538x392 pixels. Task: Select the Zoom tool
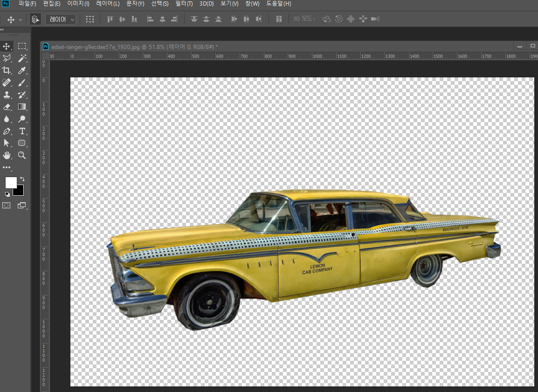pyautogui.click(x=22, y=155)
